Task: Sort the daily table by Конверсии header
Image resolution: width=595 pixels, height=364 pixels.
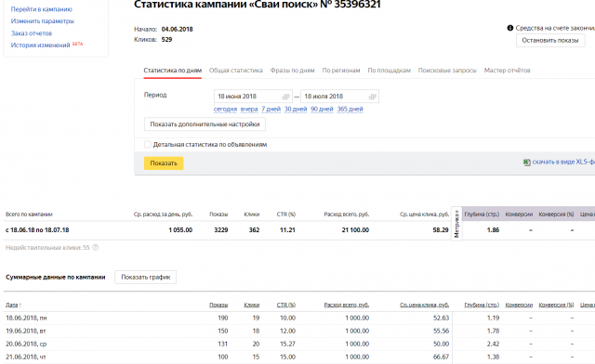Action: click(x=519, y=305)
